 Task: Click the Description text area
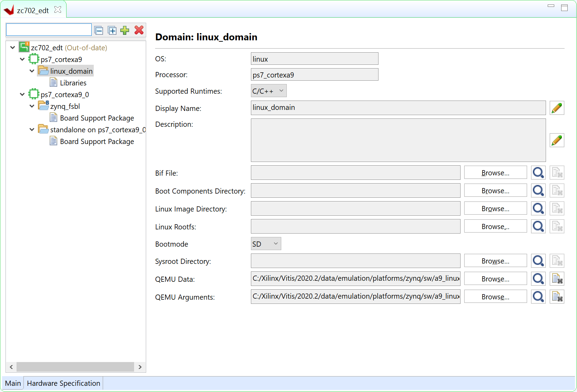398,140
